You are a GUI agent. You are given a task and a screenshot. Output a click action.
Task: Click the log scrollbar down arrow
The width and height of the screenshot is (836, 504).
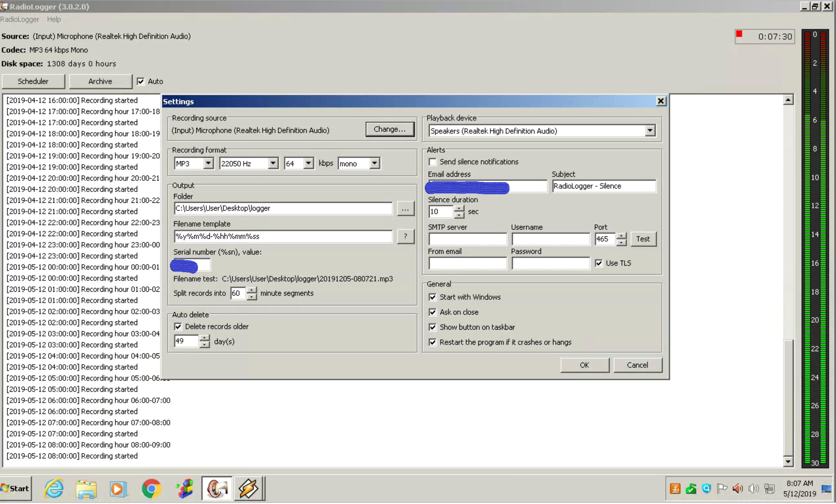[788, 461]
